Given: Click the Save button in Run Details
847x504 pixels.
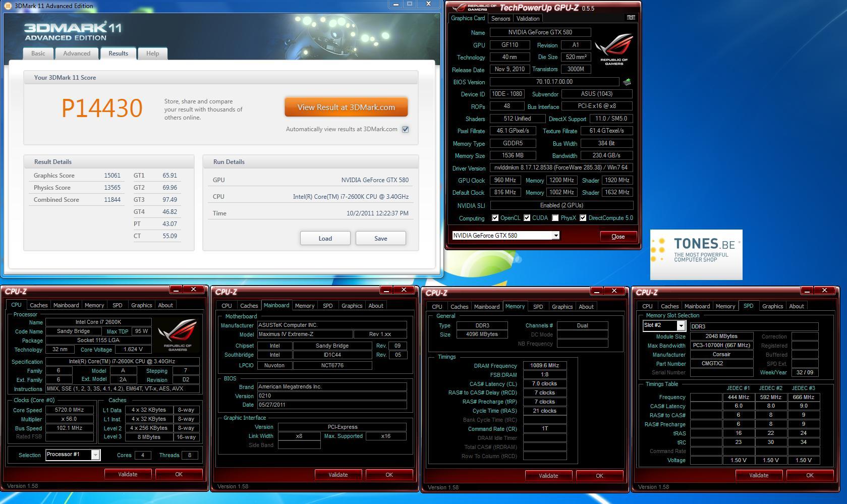Looking at the screenshot, I should pyautogui.click(x=380, y=238).
